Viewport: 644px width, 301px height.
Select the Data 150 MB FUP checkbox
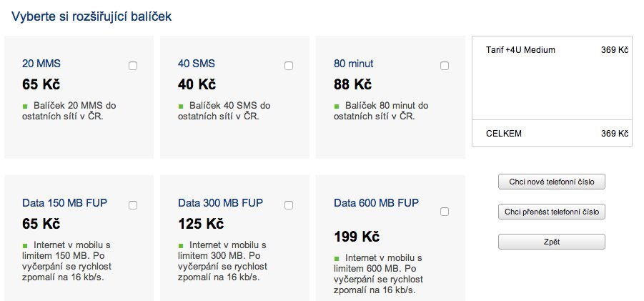tap(133, 205)
